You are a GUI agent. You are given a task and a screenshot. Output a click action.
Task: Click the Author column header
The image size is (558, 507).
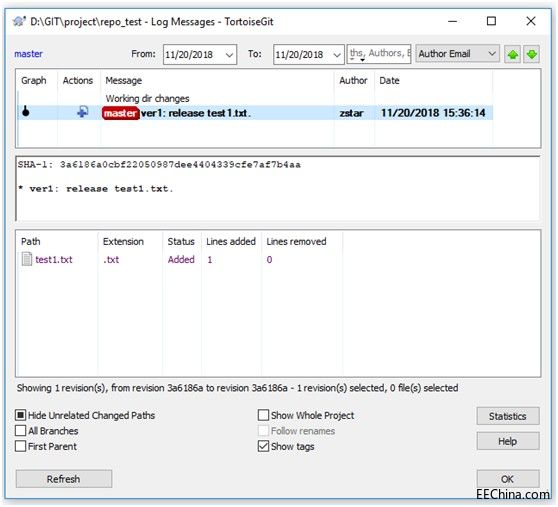(x=353, y=81)
